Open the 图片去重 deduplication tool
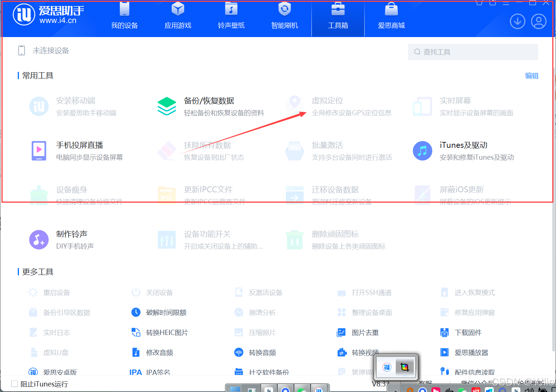This screenshot has width=556, height=392. tap(365, 332)
